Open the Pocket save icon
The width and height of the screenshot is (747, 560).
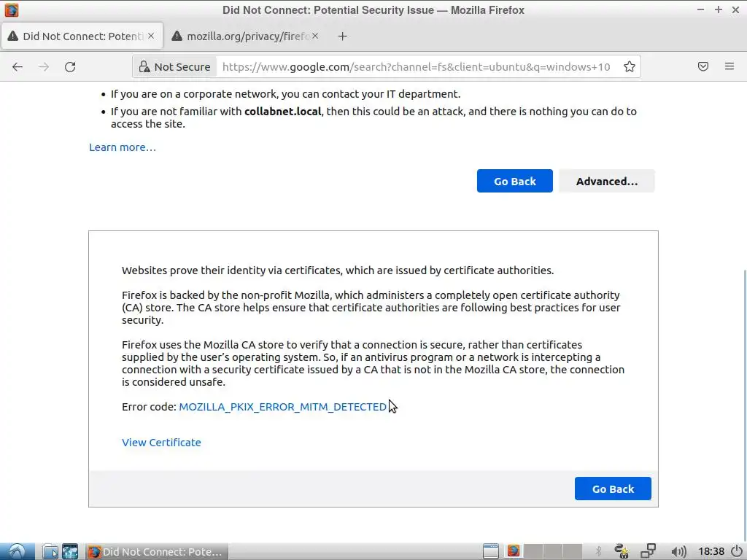(x=703, y=66)
